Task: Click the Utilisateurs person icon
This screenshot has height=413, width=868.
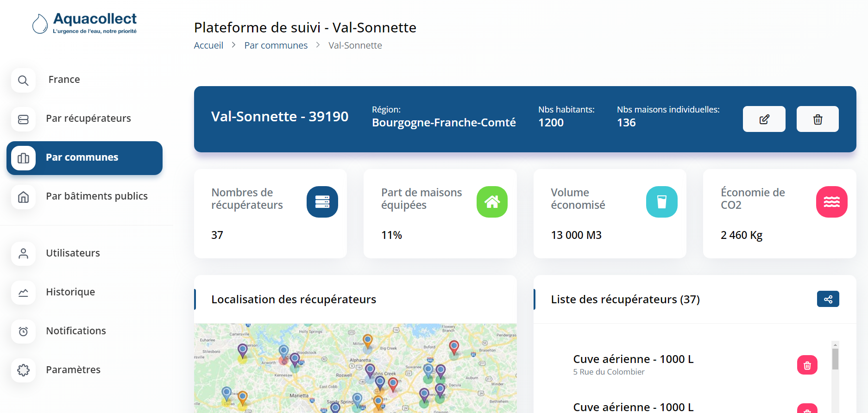Action: click(x=23, y=254)
